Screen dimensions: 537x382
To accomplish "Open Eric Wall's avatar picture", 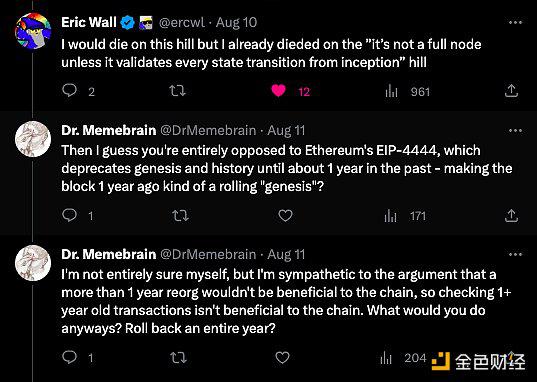I will 33,31.
